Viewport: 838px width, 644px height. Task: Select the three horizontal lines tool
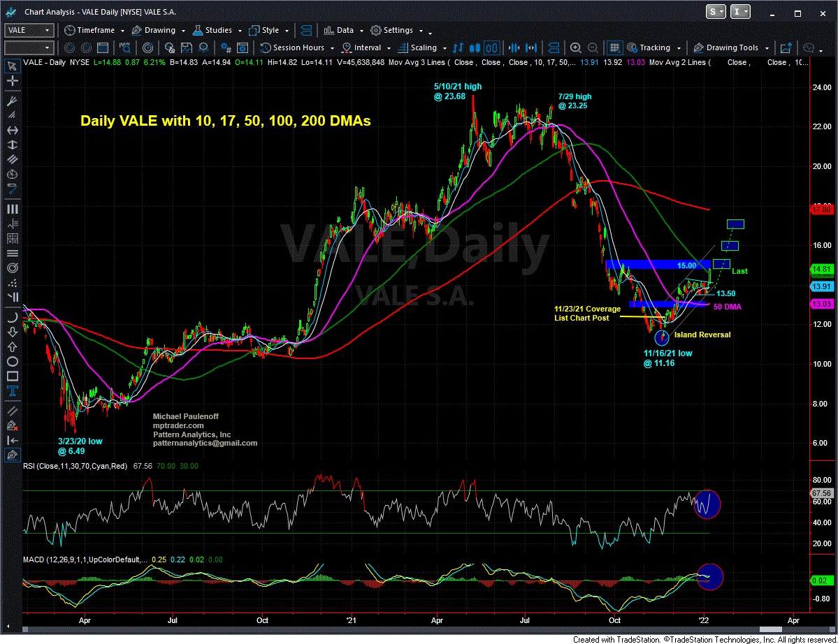(12, 253)
